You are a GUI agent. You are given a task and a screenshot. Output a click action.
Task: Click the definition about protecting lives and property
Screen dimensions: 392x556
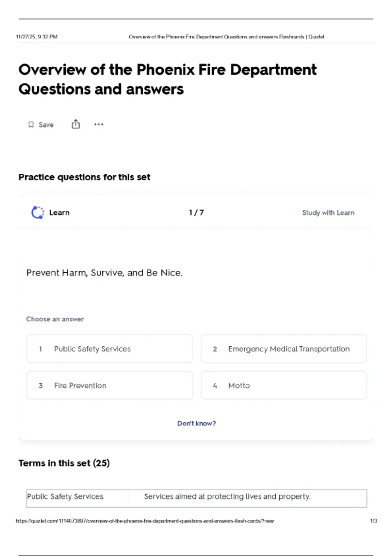coord(227,496)
